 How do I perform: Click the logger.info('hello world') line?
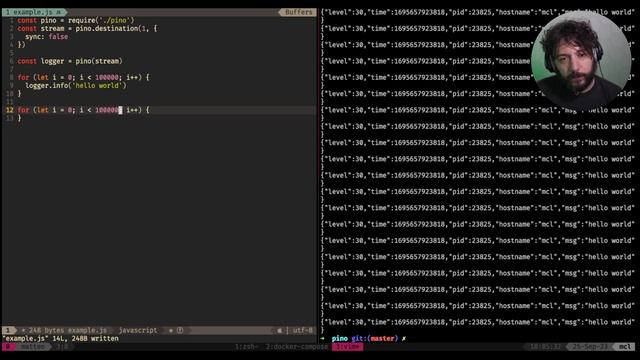pyautogui.click(x=76, y=85)
